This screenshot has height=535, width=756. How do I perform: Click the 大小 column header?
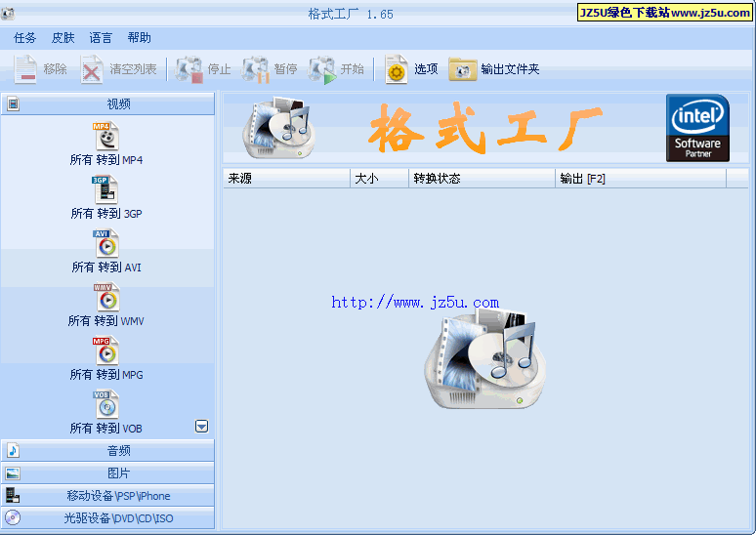click(x=379, y=179)
